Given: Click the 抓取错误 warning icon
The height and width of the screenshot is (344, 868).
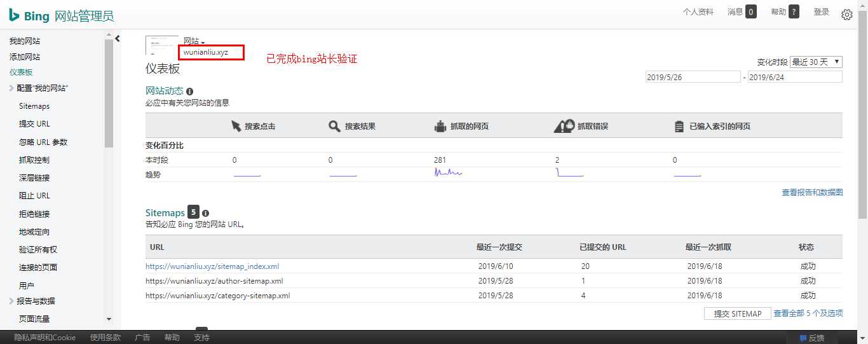Looking at the screenshot, I should click(x=564, y=126).
